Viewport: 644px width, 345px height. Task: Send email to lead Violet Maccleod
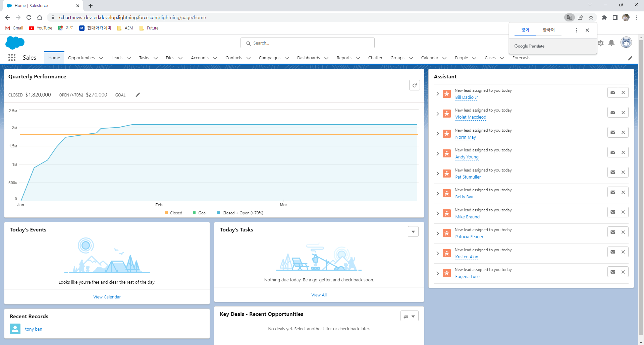(613, 113)
